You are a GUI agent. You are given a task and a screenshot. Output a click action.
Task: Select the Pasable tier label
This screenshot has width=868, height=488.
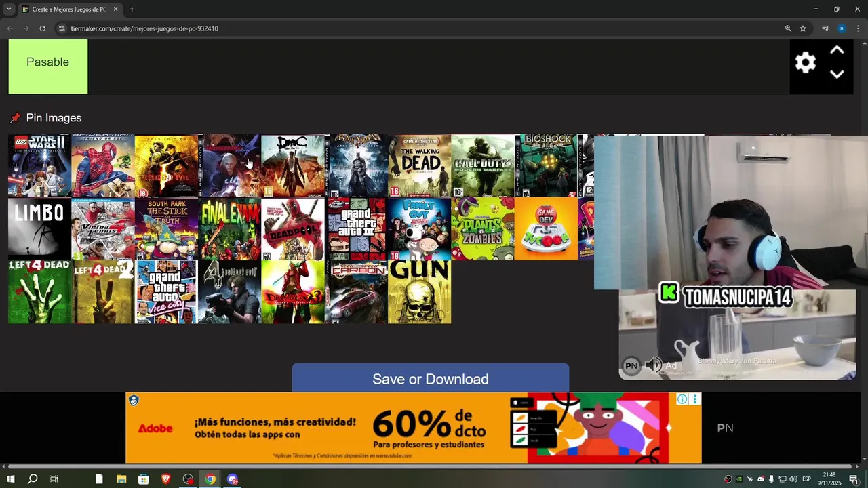[x=47, y=66]
